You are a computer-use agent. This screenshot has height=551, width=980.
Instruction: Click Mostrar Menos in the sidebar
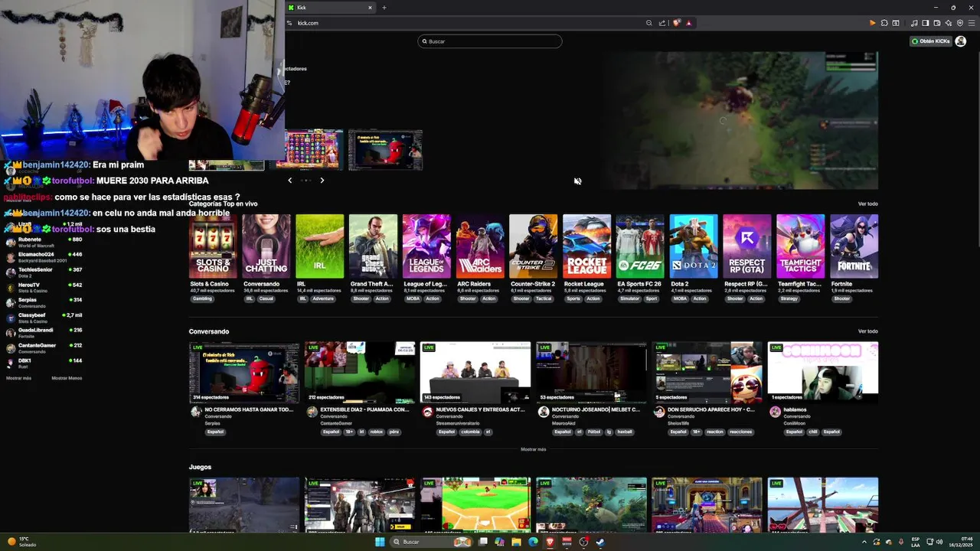(x=67, y=378)
